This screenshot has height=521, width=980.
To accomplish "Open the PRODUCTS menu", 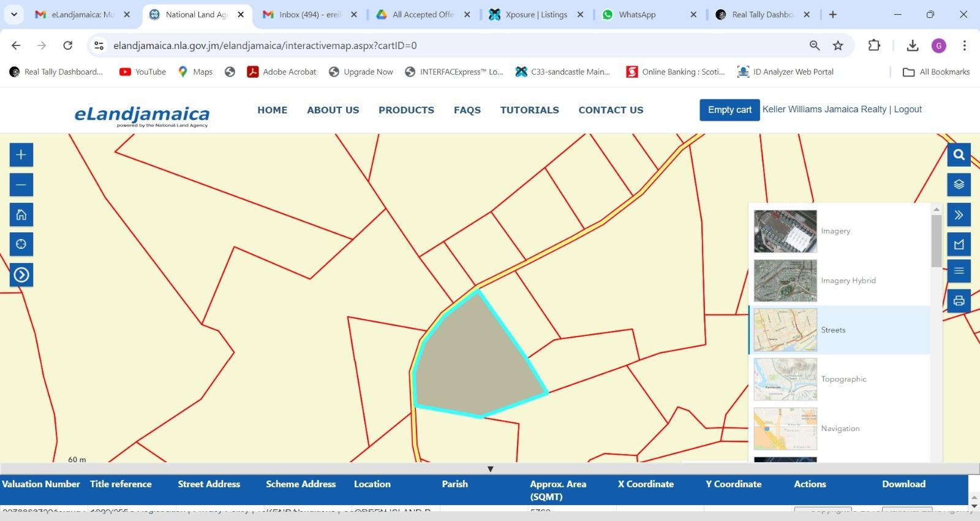I will [406, 110].
